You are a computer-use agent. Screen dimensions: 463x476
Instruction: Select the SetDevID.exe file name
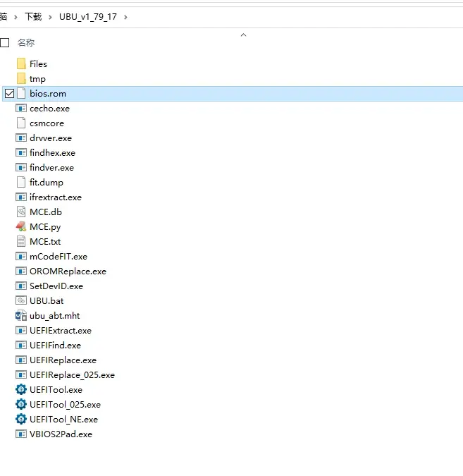pos(56,286)
